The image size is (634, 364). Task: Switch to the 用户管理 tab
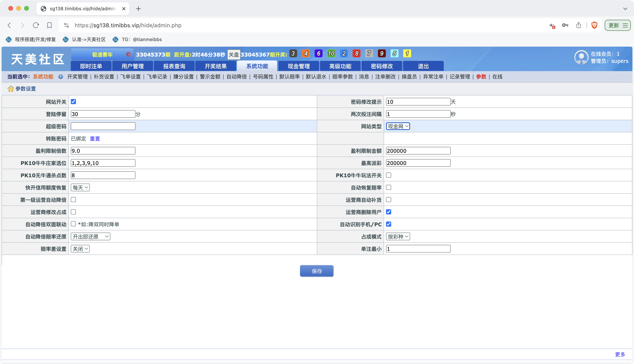[132, 66]
